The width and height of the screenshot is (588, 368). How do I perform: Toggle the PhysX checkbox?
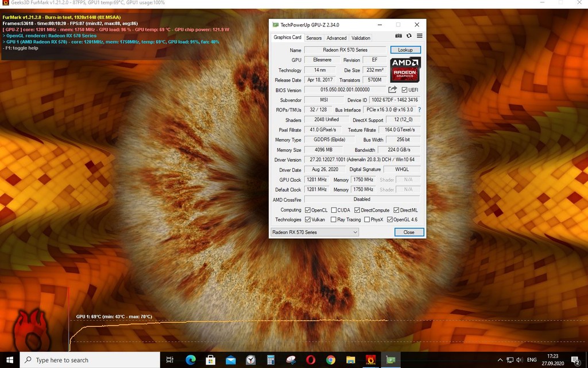point(367,219)
